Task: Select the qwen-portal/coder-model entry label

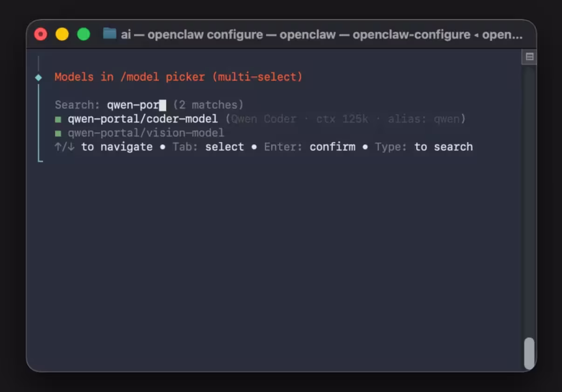Action: [143, 119]
